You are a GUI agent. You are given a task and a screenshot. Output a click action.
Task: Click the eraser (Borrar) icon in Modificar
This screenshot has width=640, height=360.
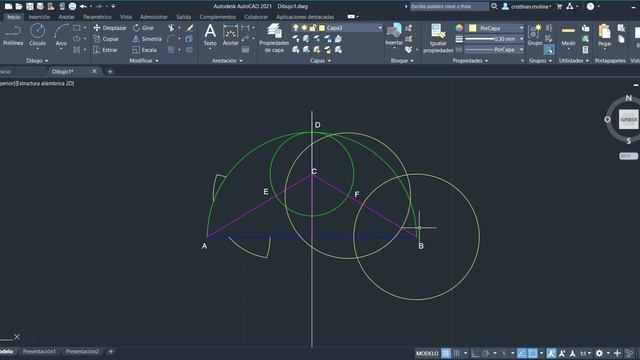(190, 28)
